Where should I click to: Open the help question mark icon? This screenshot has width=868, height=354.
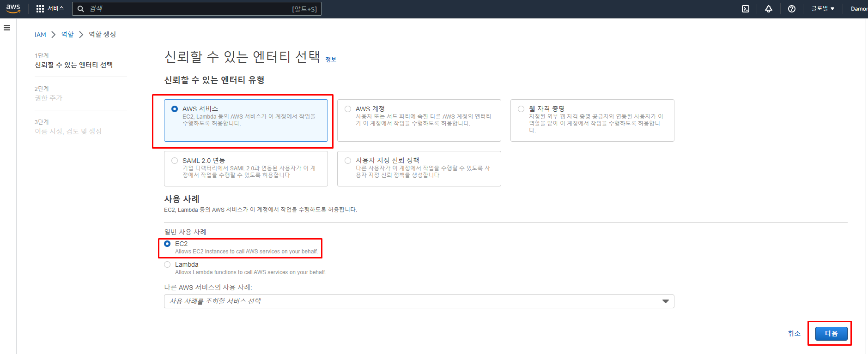[792, 9]
